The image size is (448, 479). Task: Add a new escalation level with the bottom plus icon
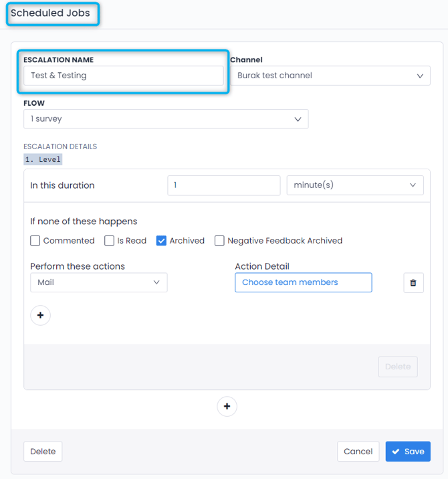coord(227,407)
